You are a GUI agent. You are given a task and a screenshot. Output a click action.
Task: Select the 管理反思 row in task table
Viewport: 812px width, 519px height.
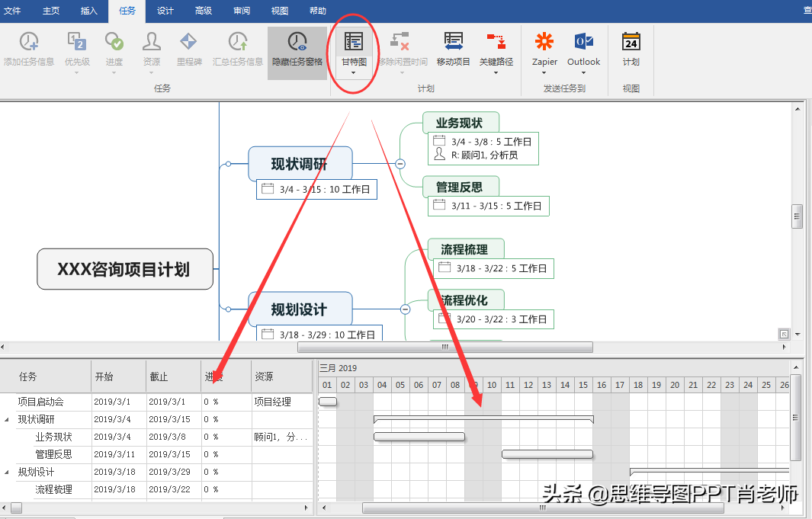(x=156, y=454)
